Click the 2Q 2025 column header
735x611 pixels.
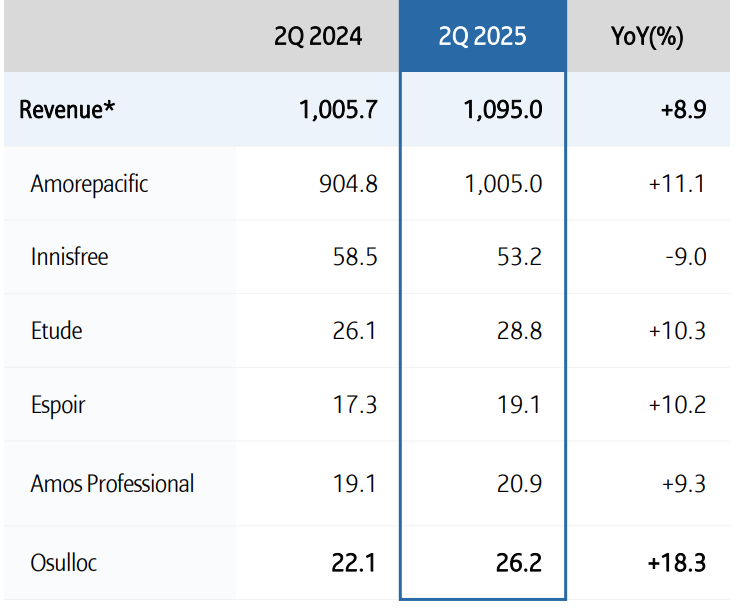pyautogui.click(x=482, y=39)
